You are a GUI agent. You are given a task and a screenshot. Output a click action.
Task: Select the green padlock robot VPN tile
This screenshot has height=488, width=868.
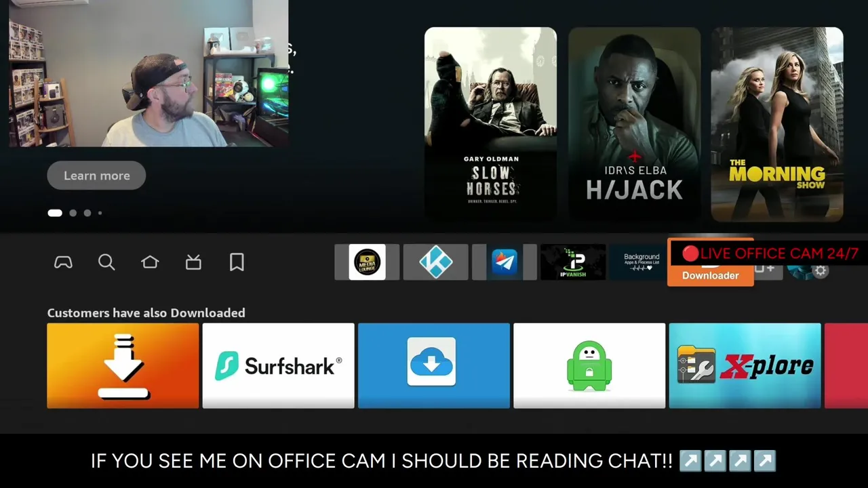pos(589,366)
